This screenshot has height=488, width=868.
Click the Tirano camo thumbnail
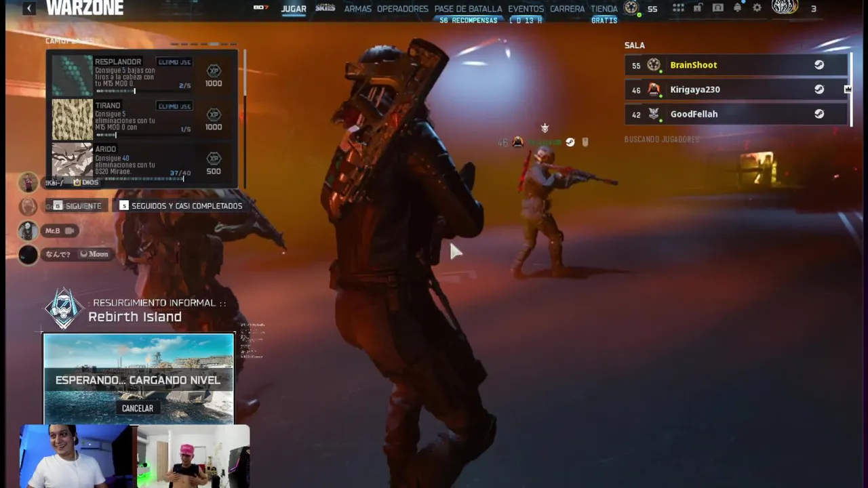pyautogui.click(x=73, y=119)
